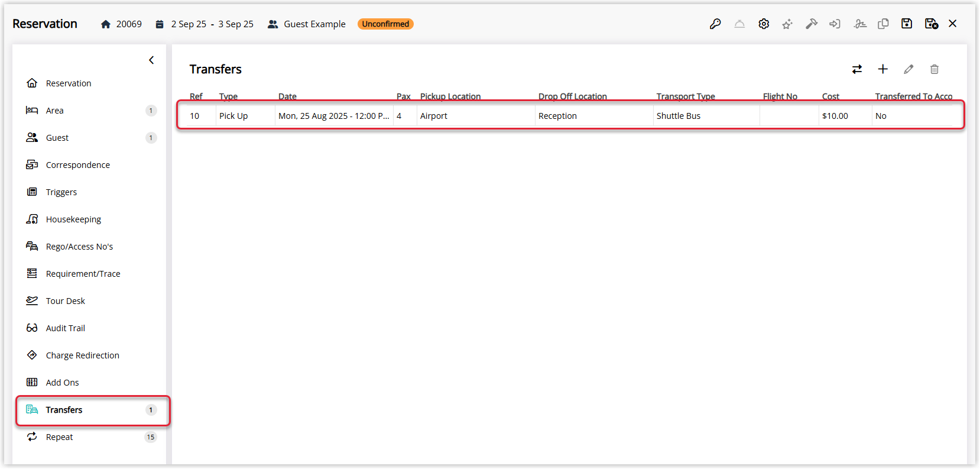Screen dimensions: 980x469
Task: Click the Shuttle Bus transport cell
Action: (x=706, y=116)
